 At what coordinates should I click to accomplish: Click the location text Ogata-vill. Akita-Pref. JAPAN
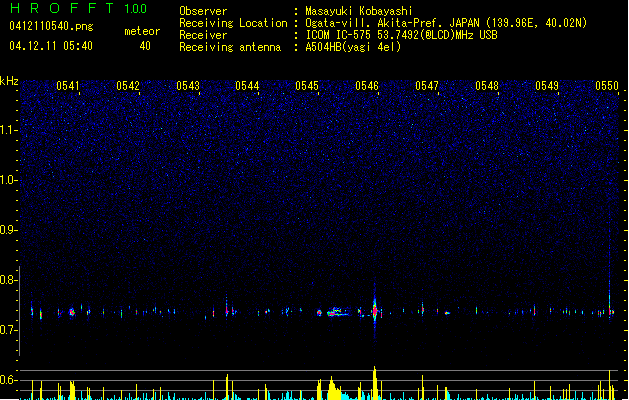[x=392, y=23]
